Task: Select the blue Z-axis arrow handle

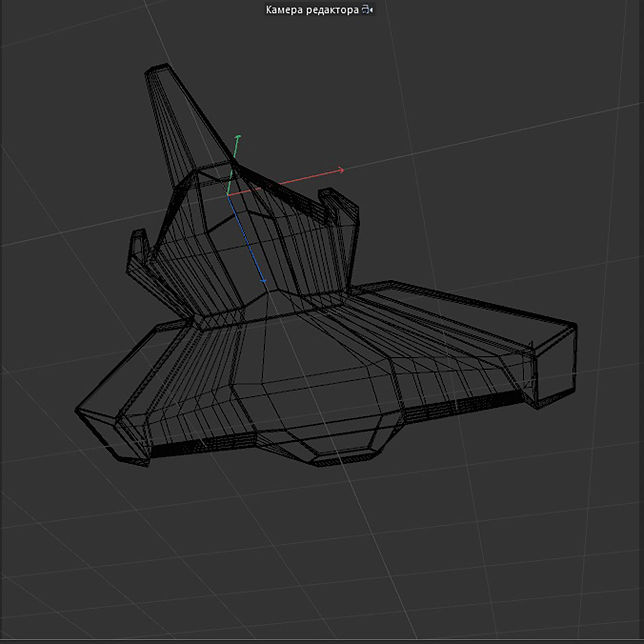Action: [x=263, y=281]
